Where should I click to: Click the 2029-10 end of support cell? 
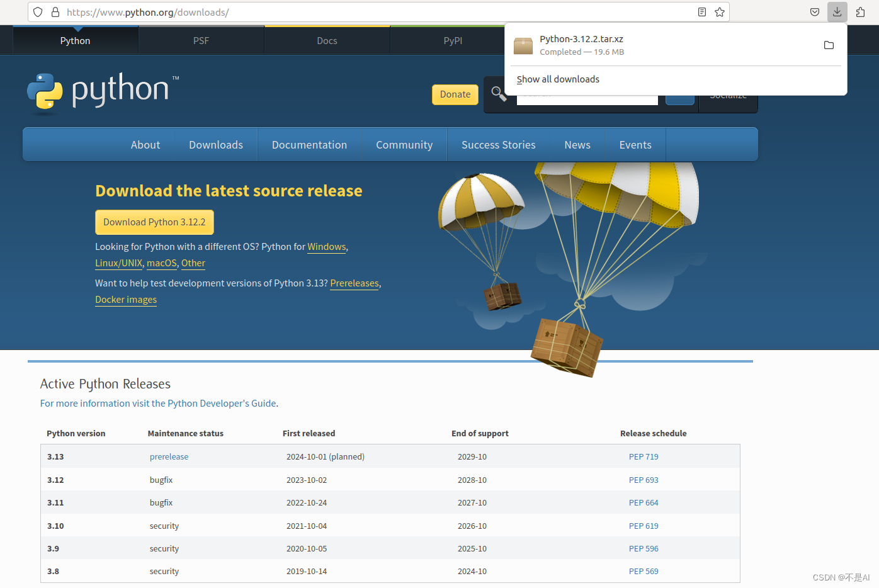[472, 457]
